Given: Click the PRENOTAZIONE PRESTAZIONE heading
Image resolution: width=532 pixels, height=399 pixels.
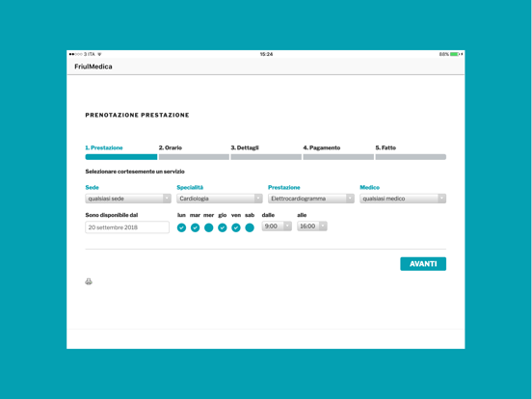Looking at the screenshot, I should point(137,115).
